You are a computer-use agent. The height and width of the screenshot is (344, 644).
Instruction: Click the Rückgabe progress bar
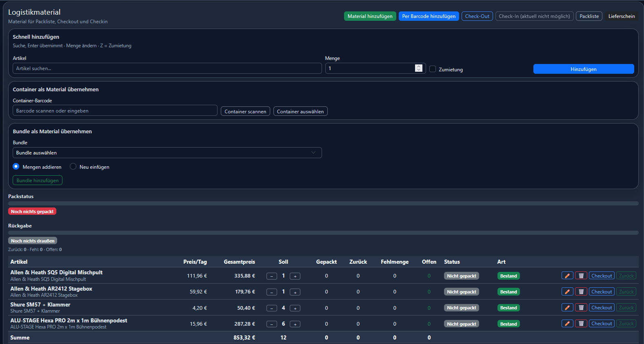pyautogui.click(x=323, y=233)
